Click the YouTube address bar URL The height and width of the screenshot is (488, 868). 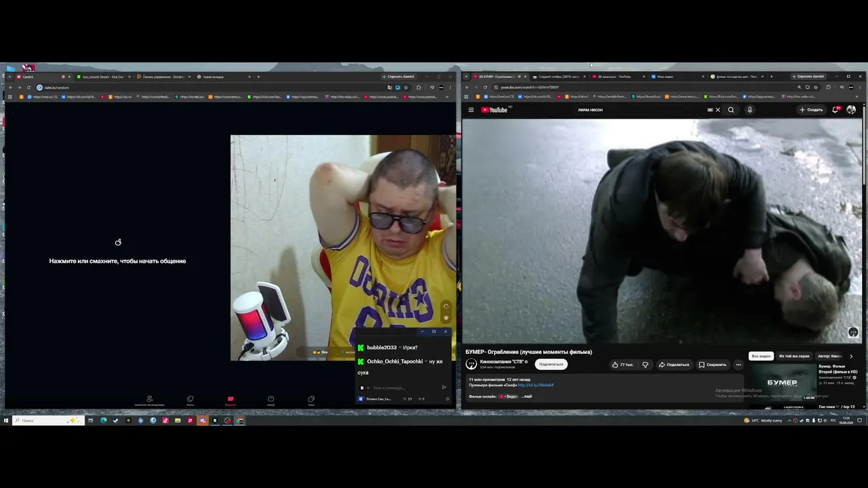[x=530, y=87]
